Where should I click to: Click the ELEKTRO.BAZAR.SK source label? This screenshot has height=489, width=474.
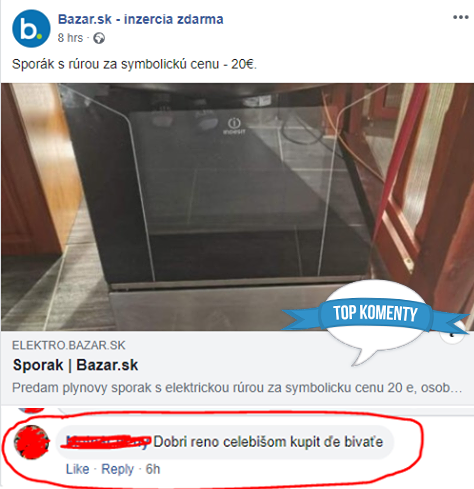69,345
